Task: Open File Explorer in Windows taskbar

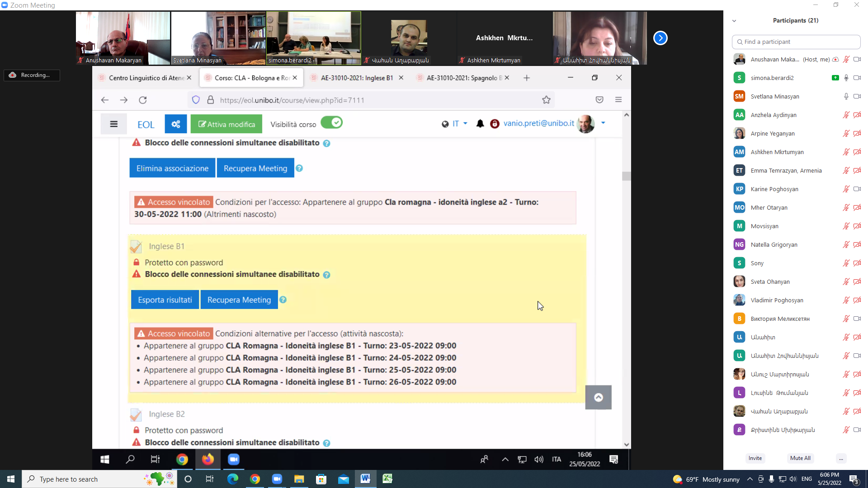Action: [299, 479]
